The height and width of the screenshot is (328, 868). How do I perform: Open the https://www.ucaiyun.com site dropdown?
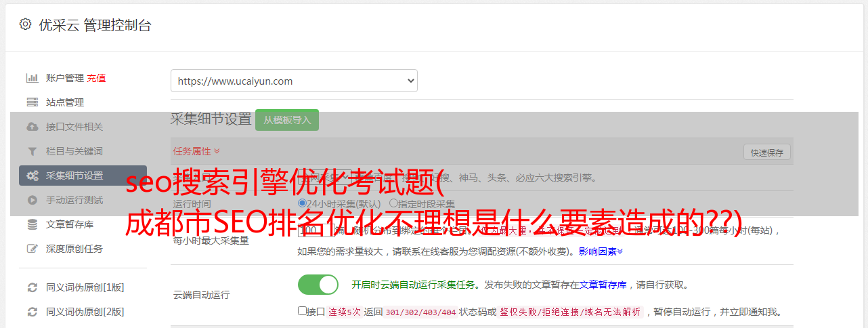coord(294,81)
